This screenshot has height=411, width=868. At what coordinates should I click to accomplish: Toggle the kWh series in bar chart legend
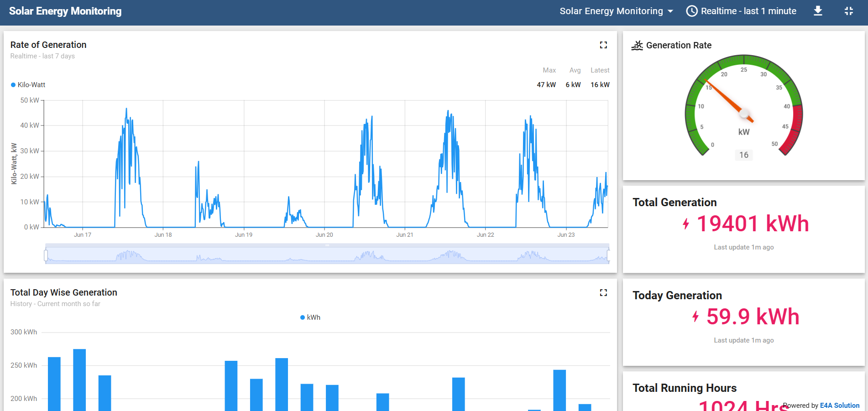point(310,317)
